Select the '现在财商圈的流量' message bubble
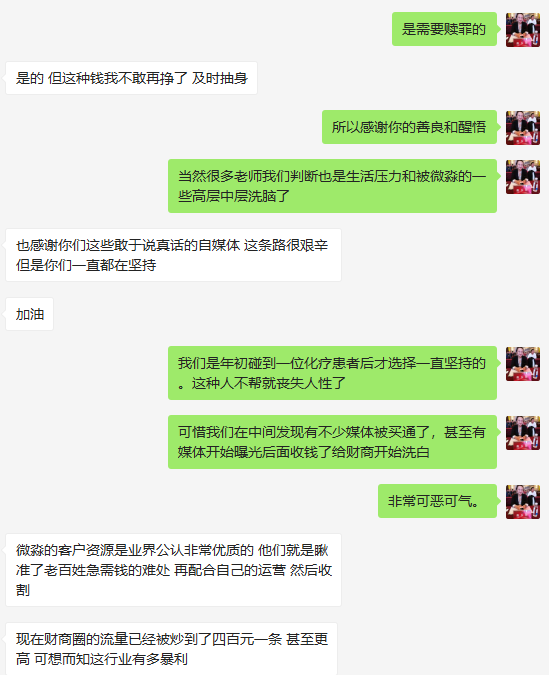549x675 pixels. [171, 649]
